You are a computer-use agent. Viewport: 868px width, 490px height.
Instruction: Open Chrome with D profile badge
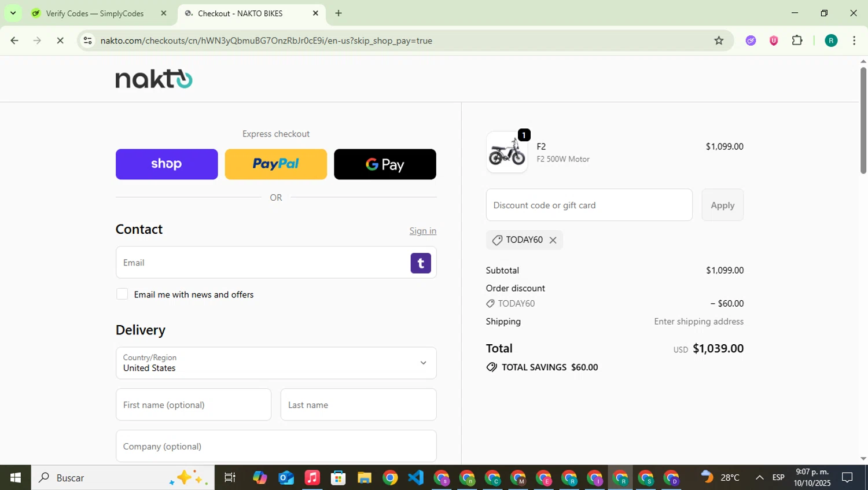coord(672,478)
